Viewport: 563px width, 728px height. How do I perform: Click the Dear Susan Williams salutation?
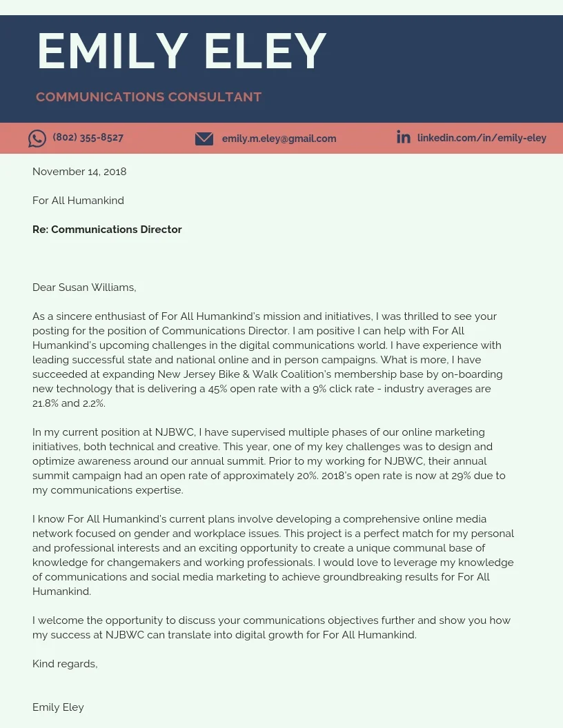tap(84, 287)
